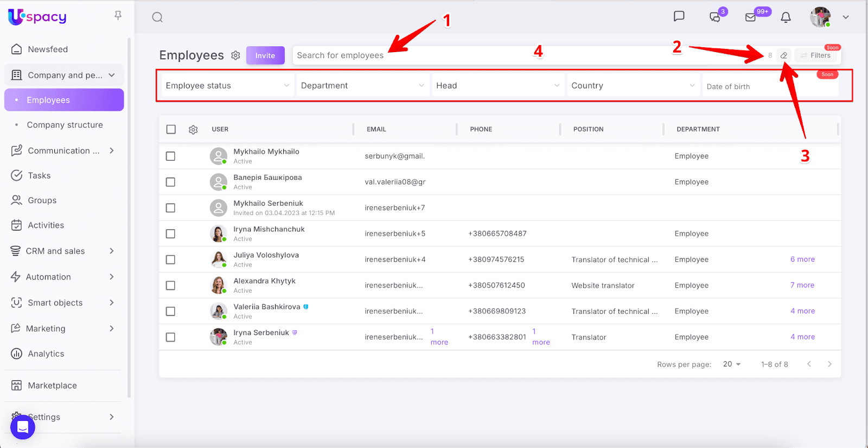Click '6 more' link for Juliya Voloshylova
This screenshot has height=448, width=868.
click(x=802, y=260)
